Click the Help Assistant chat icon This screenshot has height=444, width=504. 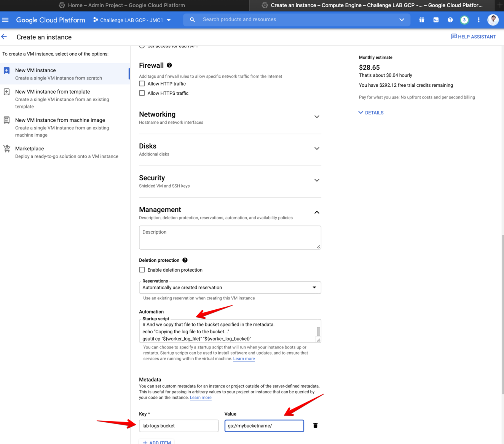click(454, 37)
